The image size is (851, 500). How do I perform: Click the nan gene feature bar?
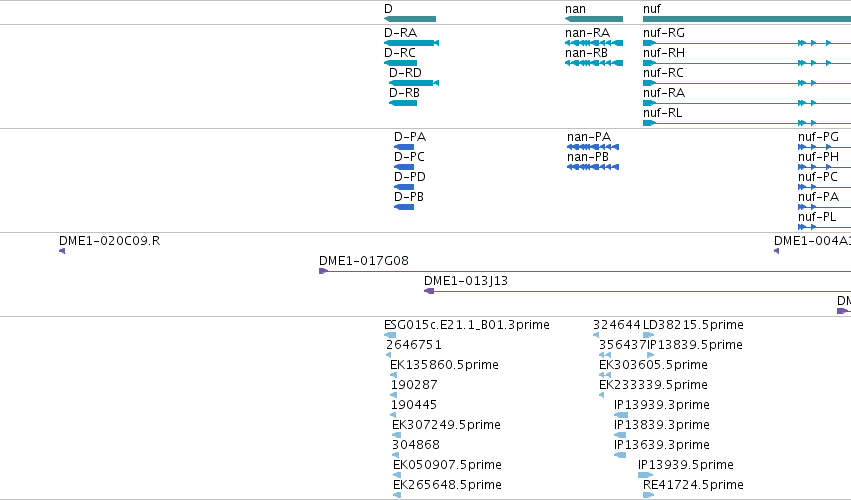pos(594,19)
